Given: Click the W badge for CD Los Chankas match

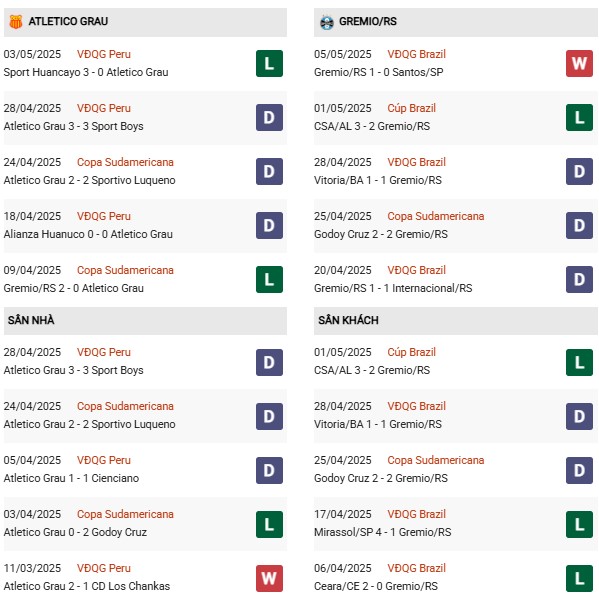Looking at the screenshot, I should (x=269, y=578).
